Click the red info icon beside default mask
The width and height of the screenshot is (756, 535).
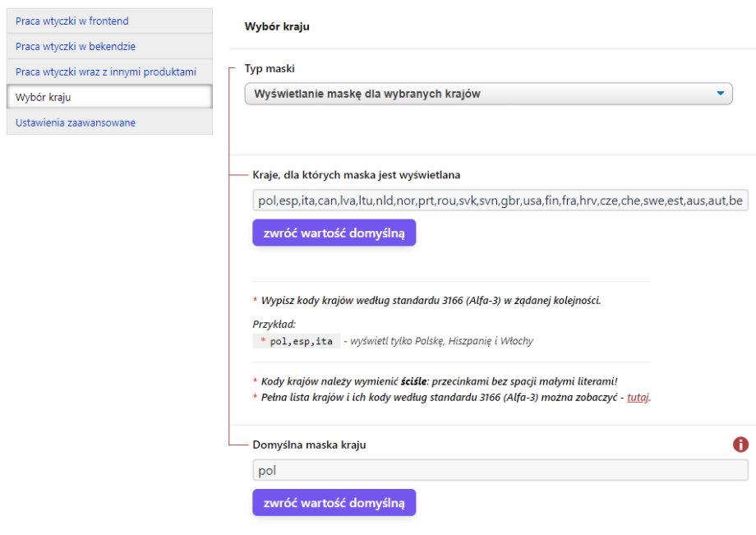[x=740, y=445]
